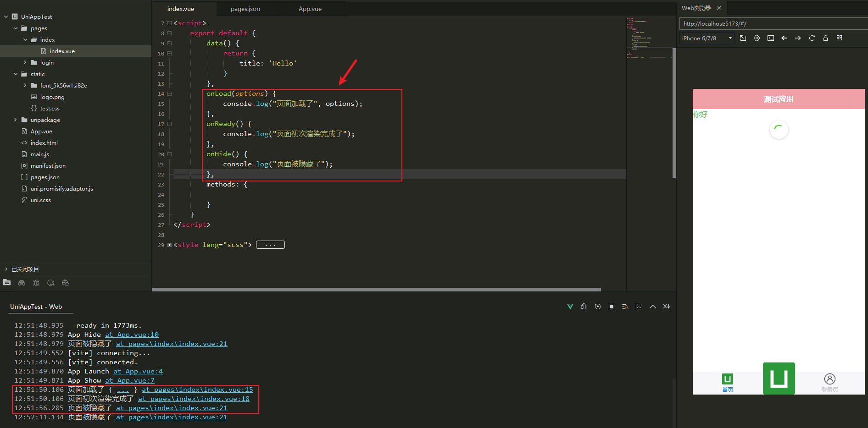Tap the 首页 tab in the preview
The height and width of the screenshot is (428, 868).
coord(727,383)
